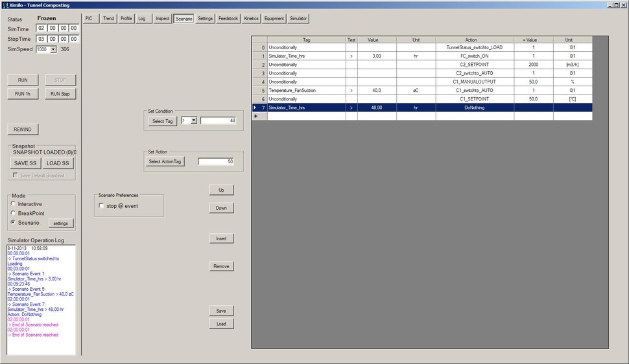This screenshot has width=629, height=364.
Task: Select Scenario mode radio button
Action: click(x=13, y=223)
